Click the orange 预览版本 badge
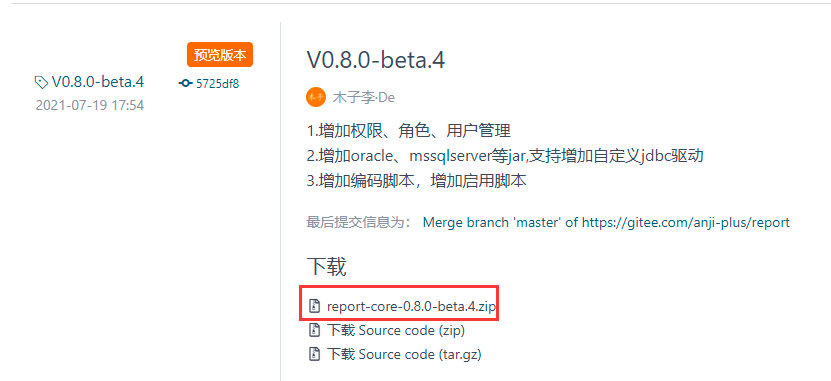Viewport: 831px width, 381px height. tap(220, 55)
